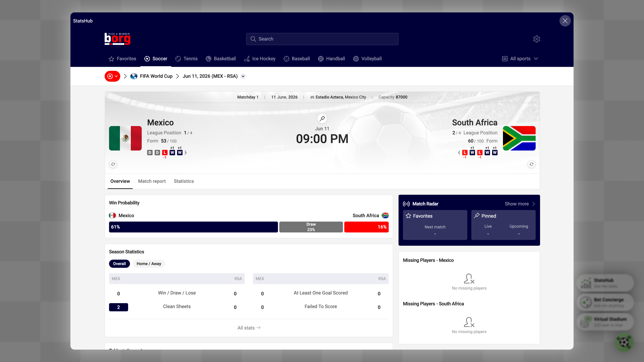
Task: Switch to Basketball stats
Action: 221,59
